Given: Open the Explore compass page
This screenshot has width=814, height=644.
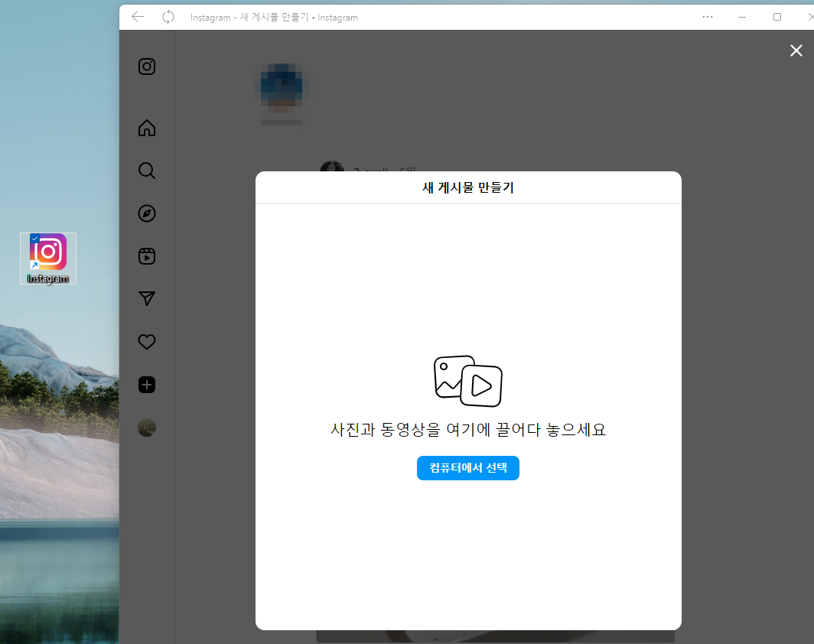Looking at the screenshot, I should click(146, 213).
